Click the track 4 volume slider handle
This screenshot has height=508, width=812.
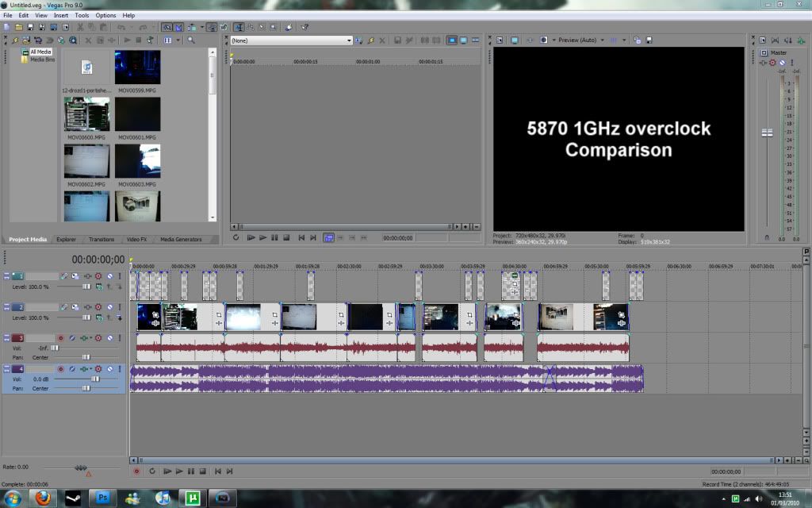tap(95, 379)
